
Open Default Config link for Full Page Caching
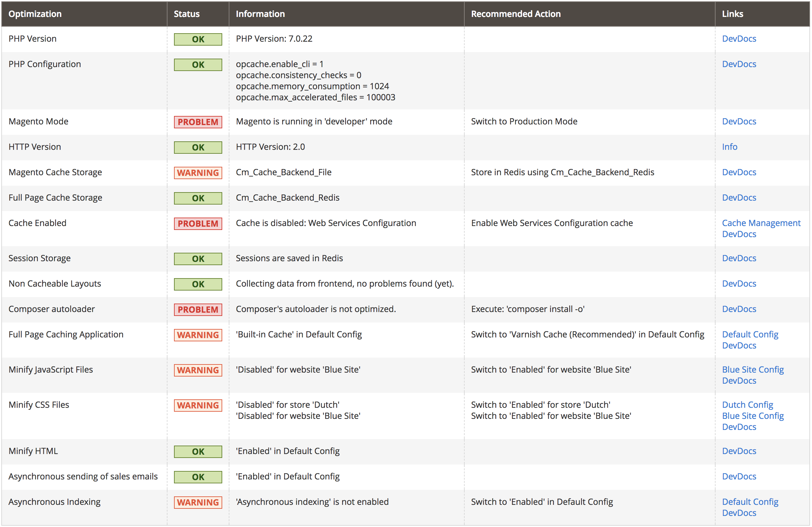point(750,334)
